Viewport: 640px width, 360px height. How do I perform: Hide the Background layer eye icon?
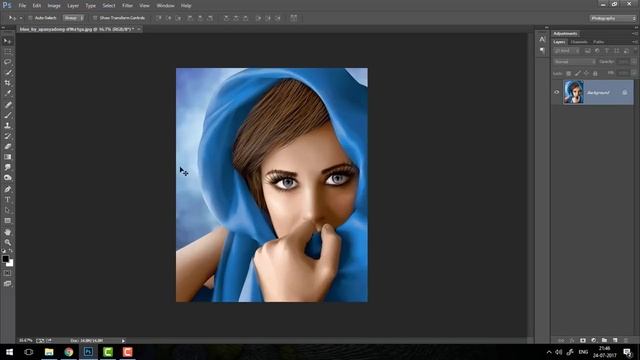click(557, 92)
